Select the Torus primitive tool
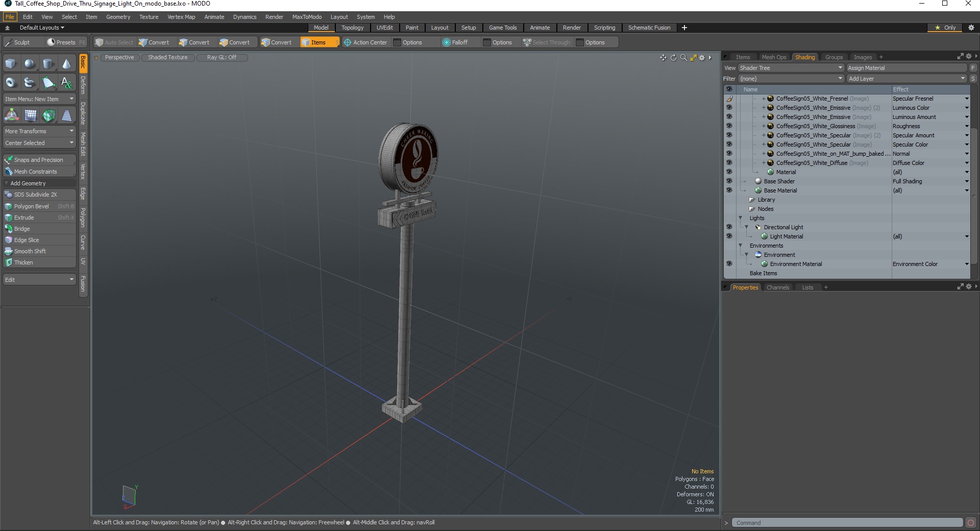980x531 pixels. (11, 82)
